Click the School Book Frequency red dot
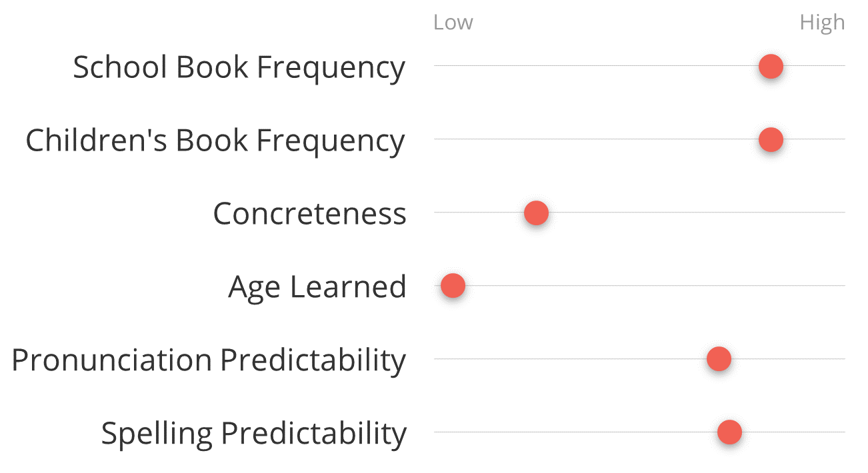Screen dimensions: 868x473 click(x=771, y=67)
